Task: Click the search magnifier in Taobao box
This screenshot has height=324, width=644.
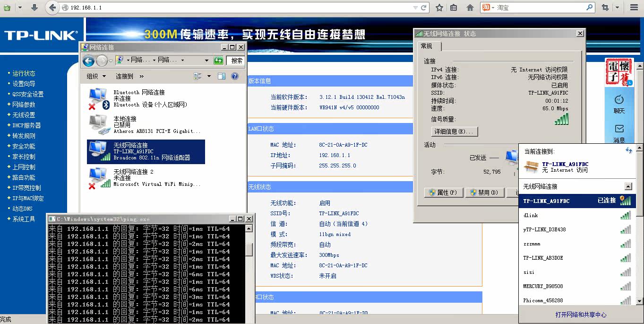Action: 589,8
